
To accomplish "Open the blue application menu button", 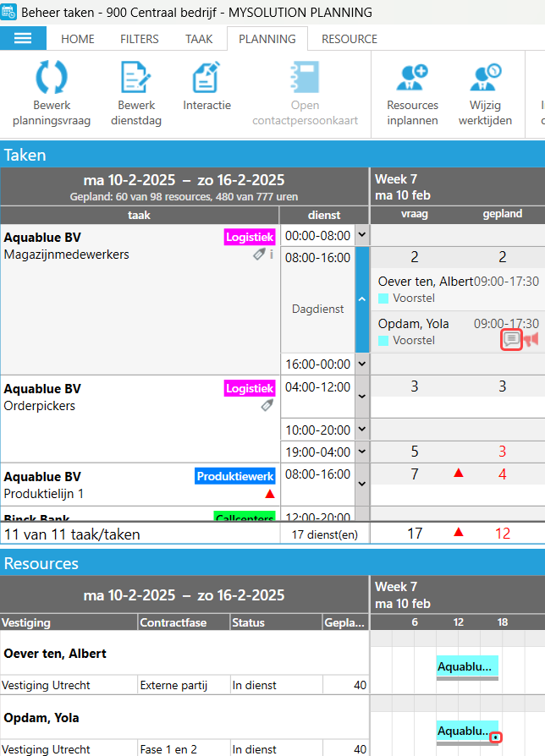I will click(24, 39).
